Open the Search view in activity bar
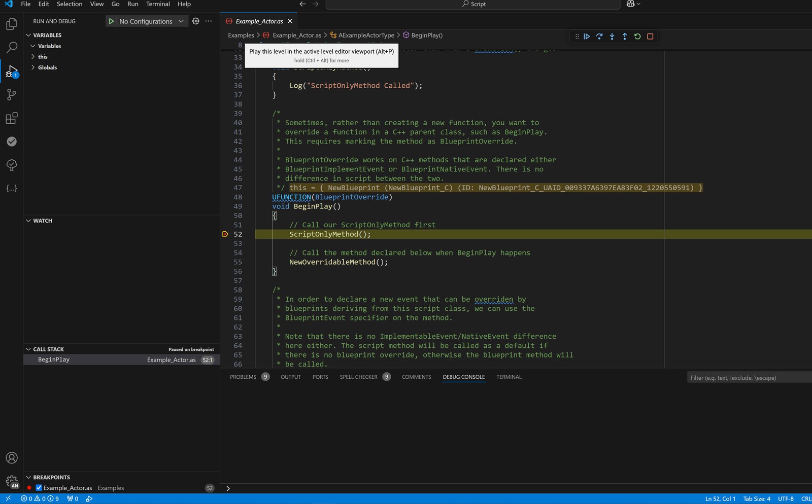The width and height of the screenshot is (812, 504). (x=11, y=48)
